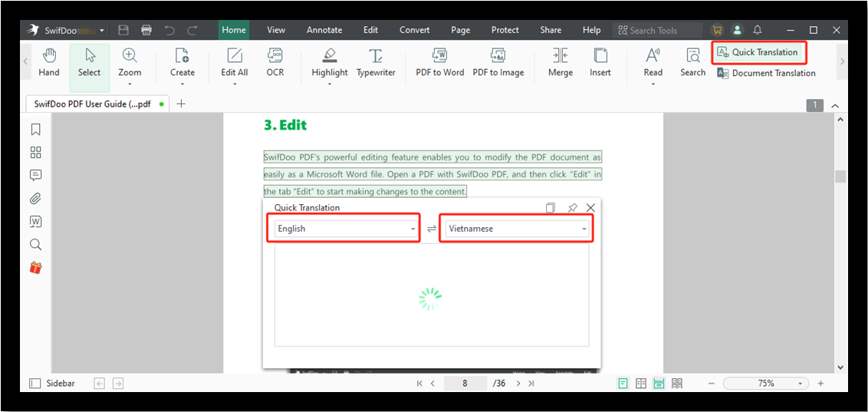This screenshot has height=412, width=868.
Task: Click the Insert page tool
Action: [x=600, y=62]
